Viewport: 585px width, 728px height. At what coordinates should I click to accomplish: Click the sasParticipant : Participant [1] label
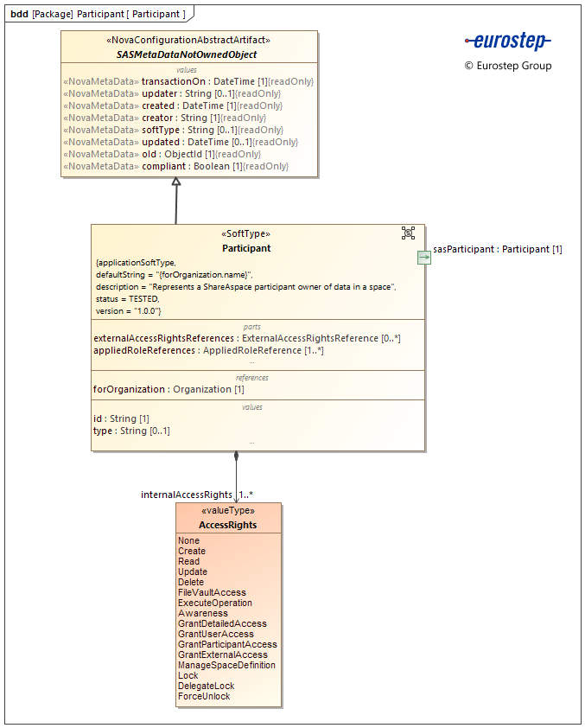(x=498, y=249)
